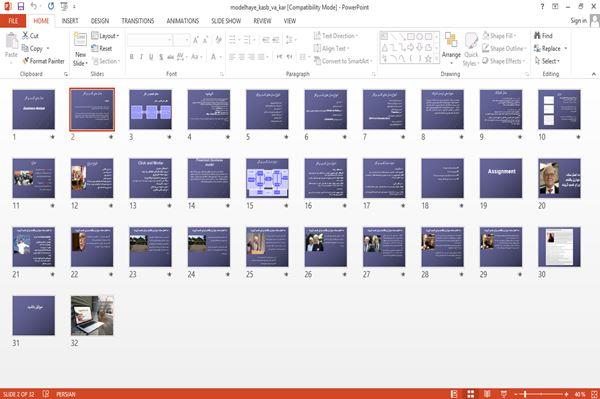Open the Layout dropdown
Viewport: 600px width, 399px height.
pos(105,36)
